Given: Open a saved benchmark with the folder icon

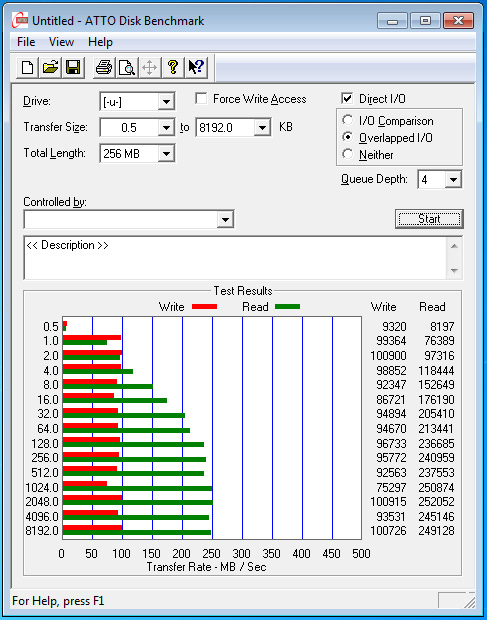Looking at the screenshot, I should [50, 67].
